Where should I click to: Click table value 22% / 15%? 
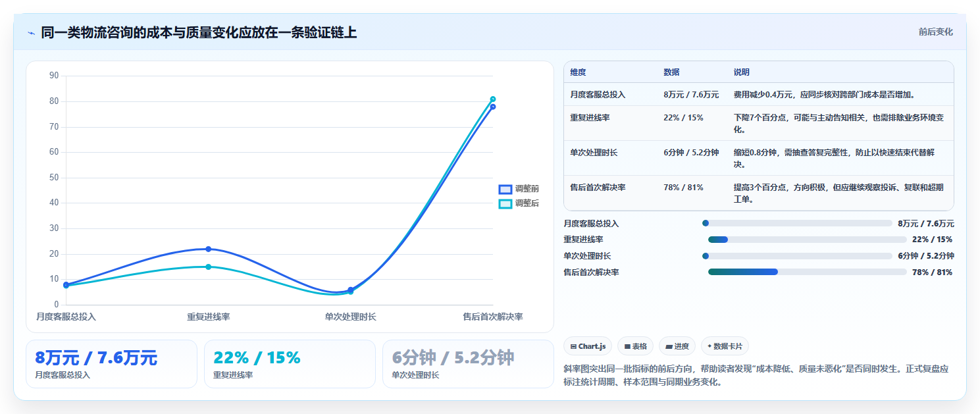683,118
